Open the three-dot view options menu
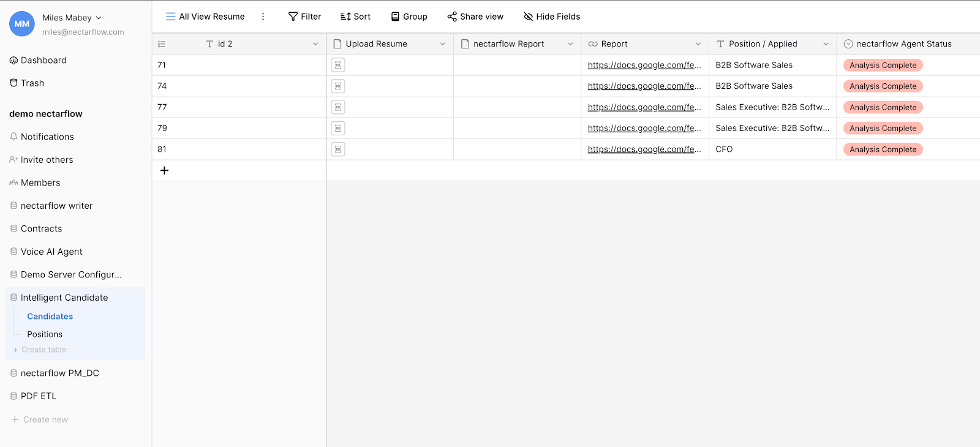 tap(263, 17)
